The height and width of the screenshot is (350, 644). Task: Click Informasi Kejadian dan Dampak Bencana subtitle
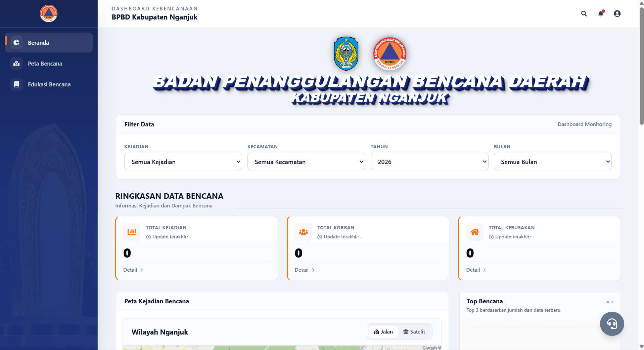point(164,206)
